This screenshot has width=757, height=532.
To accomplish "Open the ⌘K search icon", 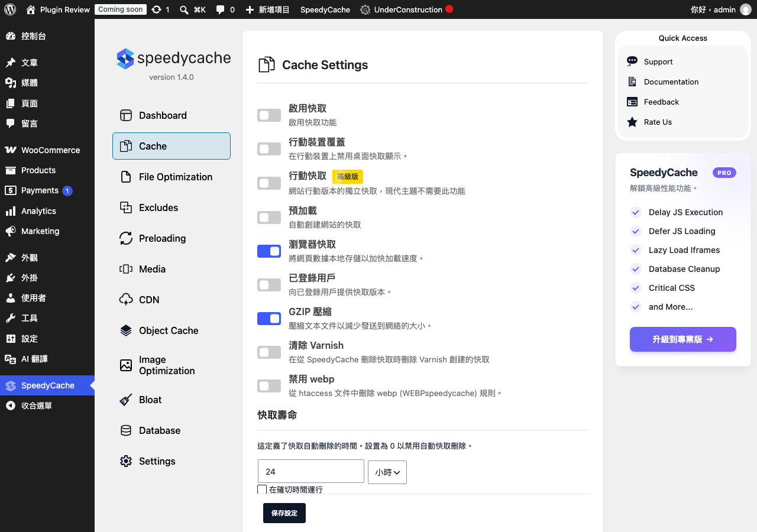I will click(184, 9).
